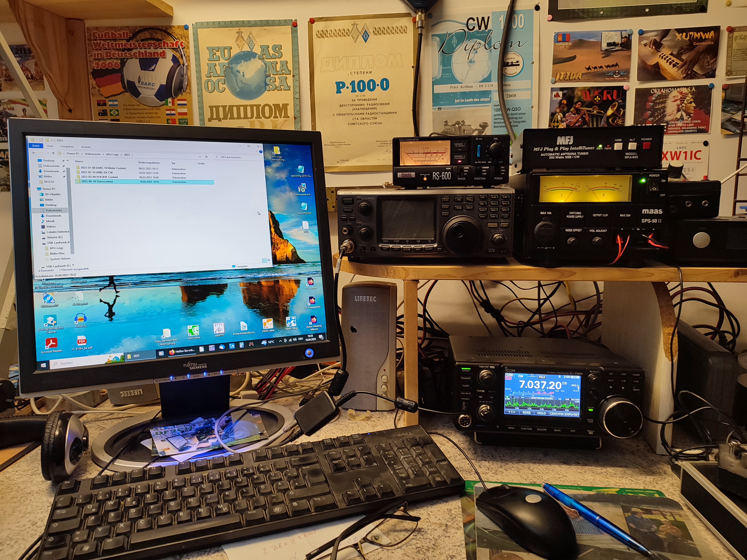Open the Datei ribbon tab
Image resolution: width=747 pixels, height=560 pixels.
click(x=36, y=146)
